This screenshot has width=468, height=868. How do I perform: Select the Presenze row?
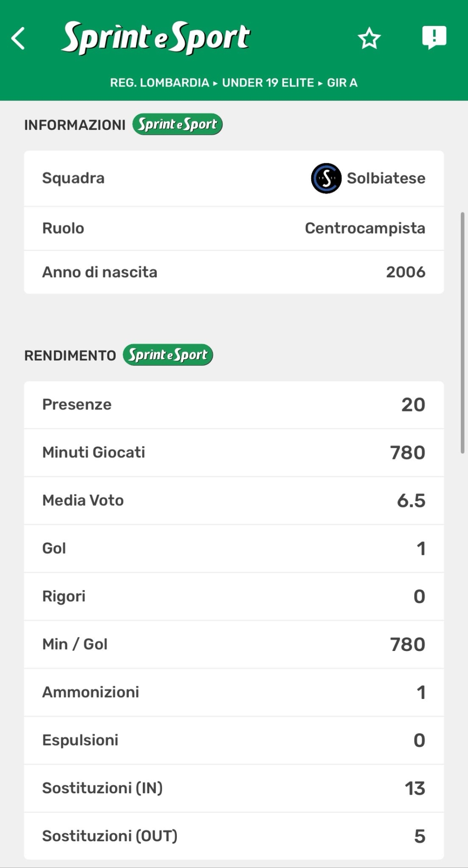pos(234,405)
